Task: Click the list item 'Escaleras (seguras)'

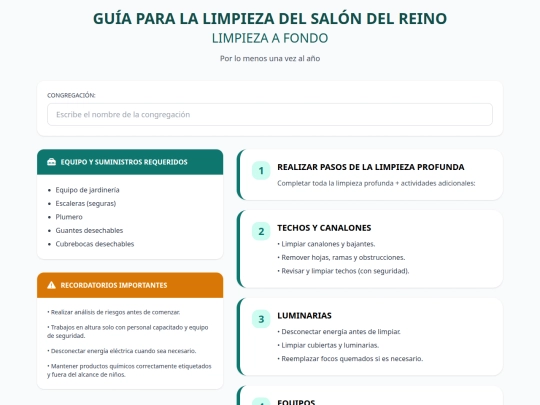Action: (86, 203)
